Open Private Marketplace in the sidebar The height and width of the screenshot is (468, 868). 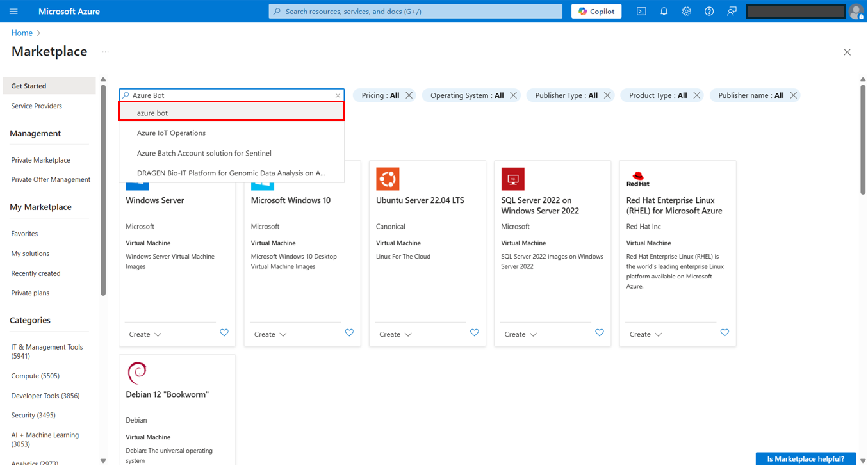pyautogui.click(x=41, y=160)
